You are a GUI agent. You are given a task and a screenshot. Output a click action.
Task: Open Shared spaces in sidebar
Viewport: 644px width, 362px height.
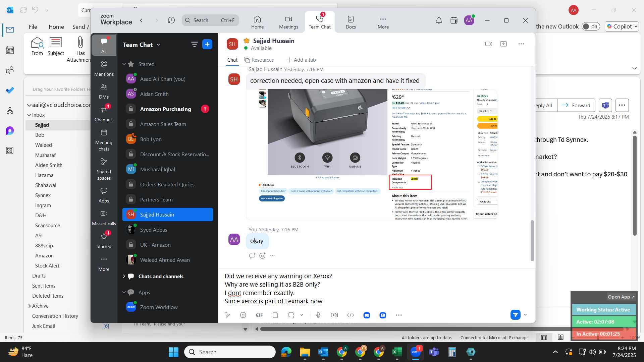(104, 169)
